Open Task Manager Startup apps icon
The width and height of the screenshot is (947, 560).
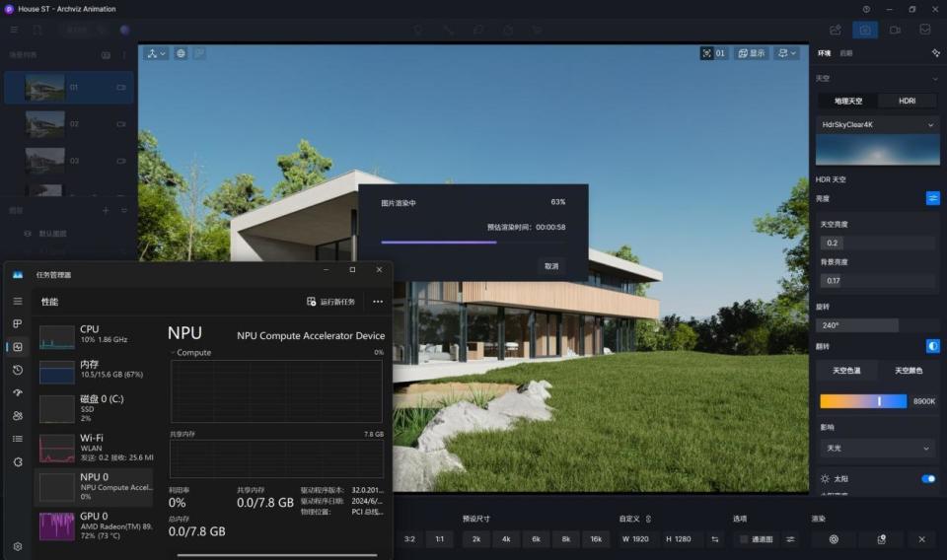coord(18,392)
